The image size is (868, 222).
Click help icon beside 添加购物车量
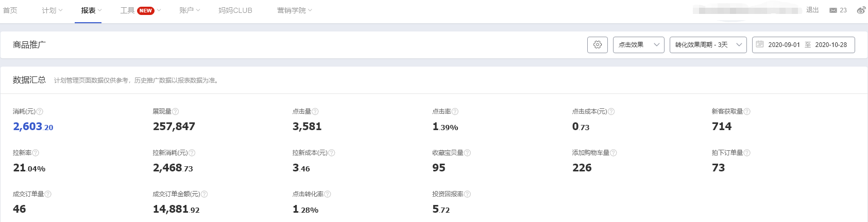(x=613, y=153)
